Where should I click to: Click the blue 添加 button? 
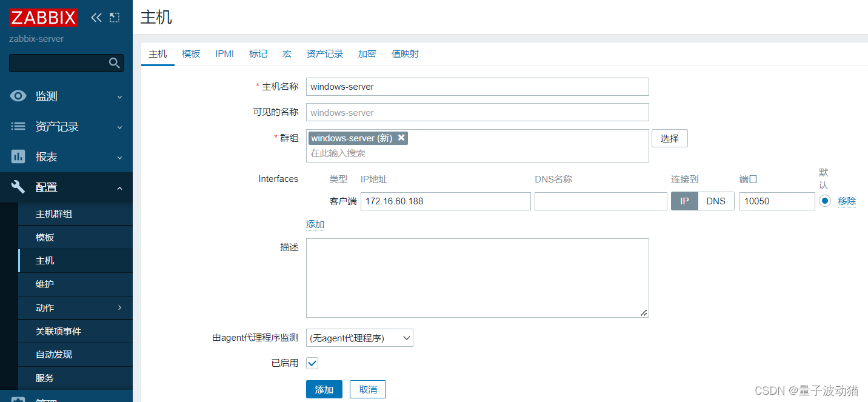pos(324,389)
